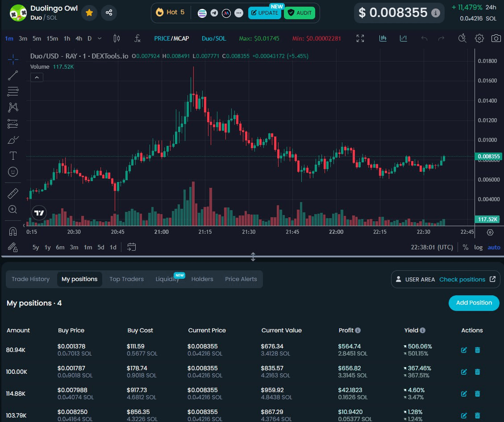Set chart range to 1y
The height and width of the screenshot is (422, 504).
(x=48, y=247)
